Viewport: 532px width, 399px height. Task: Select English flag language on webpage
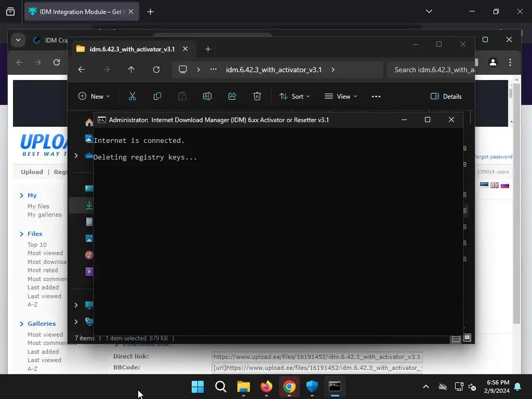(x=495, y=185)
